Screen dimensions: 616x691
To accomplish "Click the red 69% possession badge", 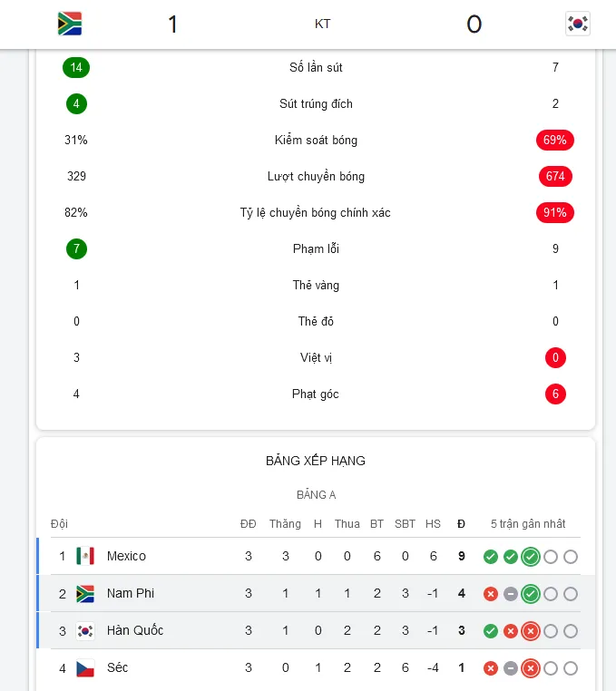I will point(555,141).
